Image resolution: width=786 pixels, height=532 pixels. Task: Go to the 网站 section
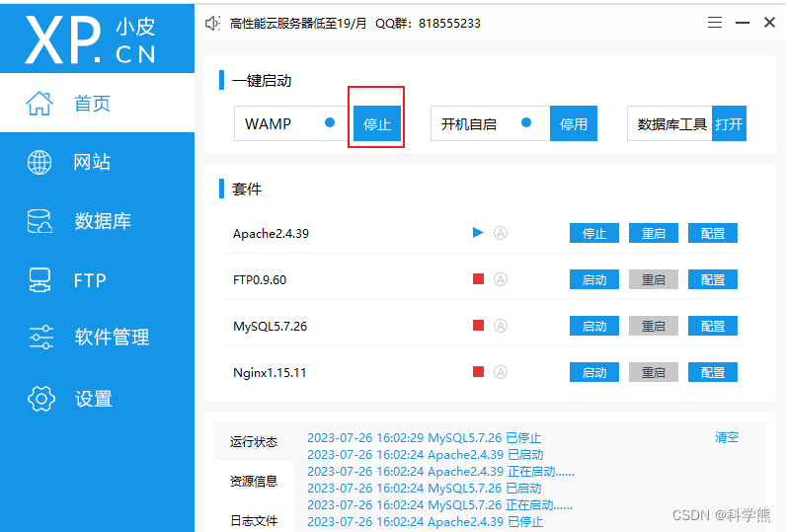tap(97, 162)
